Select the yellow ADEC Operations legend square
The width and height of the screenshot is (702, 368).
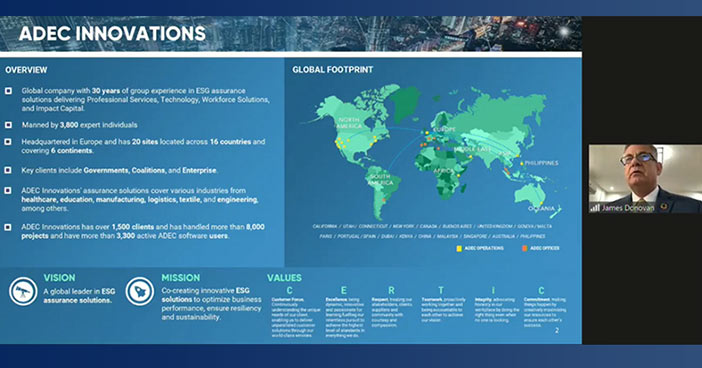click(x=459, y=248)
